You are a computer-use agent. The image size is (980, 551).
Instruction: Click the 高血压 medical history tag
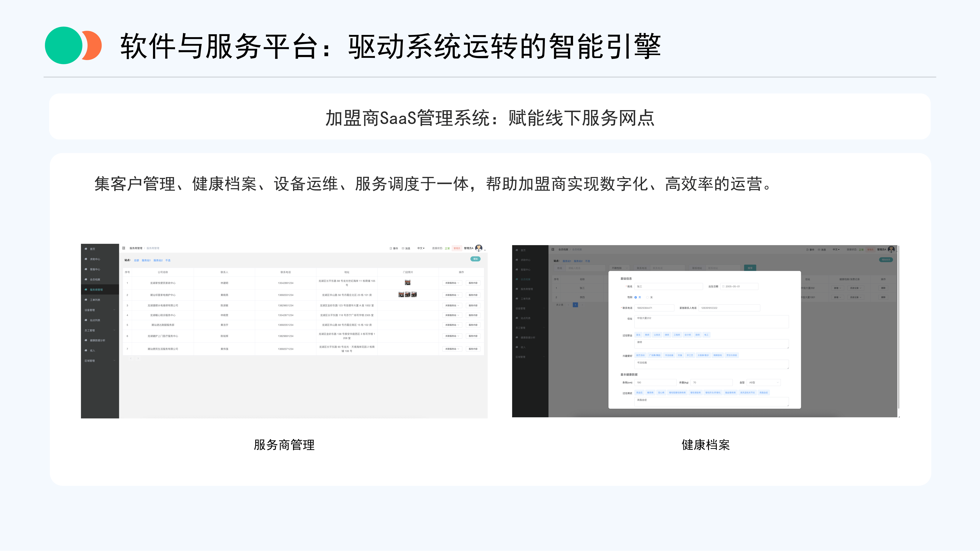(640, 393)
